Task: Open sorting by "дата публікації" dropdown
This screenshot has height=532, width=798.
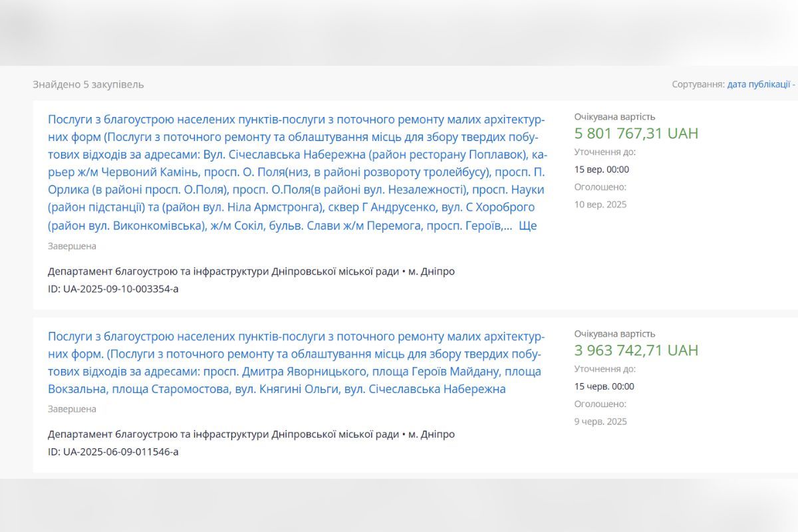Action: (760, 84)
